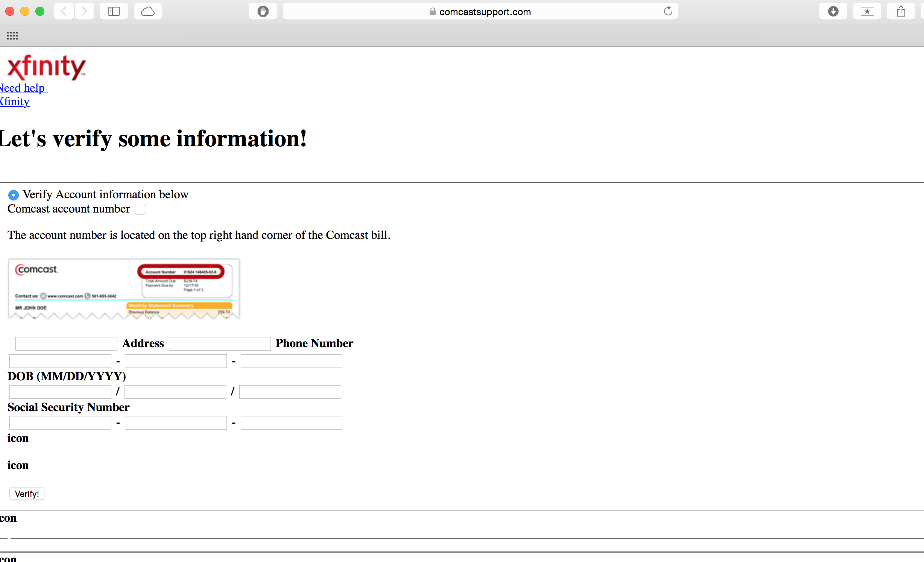Screen dimensions: 924x562
Task: Check the Comcast account number box
Action: click(x=140, y=209)
